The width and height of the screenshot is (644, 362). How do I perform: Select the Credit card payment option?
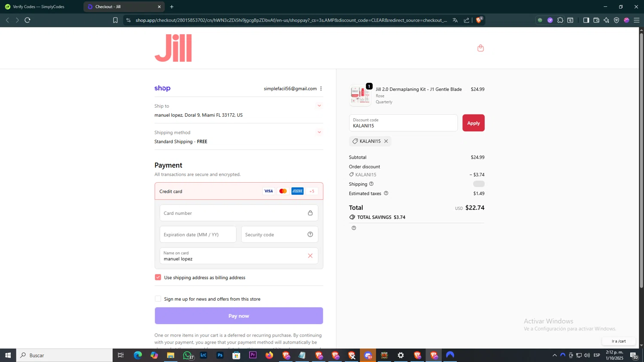point(239,191)
